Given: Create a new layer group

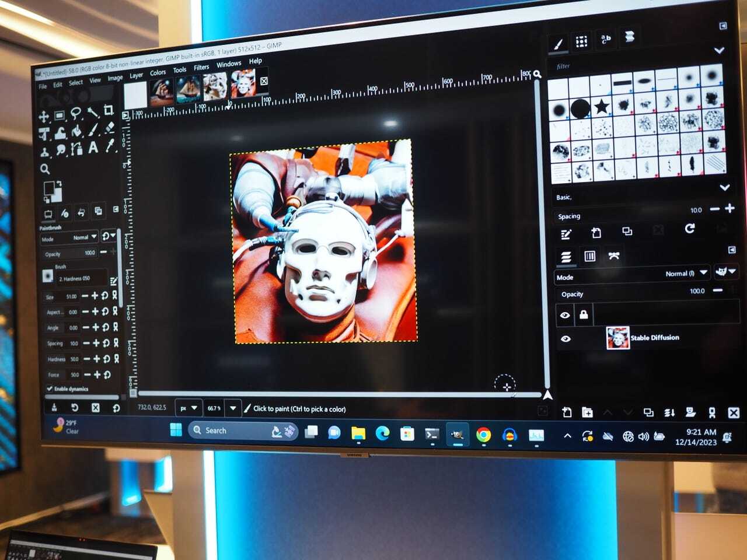Looking at the screenshot, I should pyautogui.click(x=587, y=412).
